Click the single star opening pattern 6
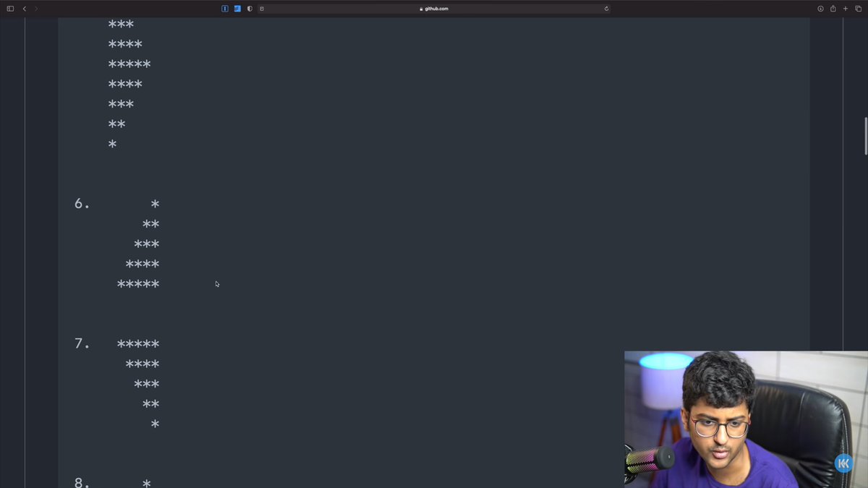This screenshot has width=868, height=488. pyautogui.click(x=155, y=205)
